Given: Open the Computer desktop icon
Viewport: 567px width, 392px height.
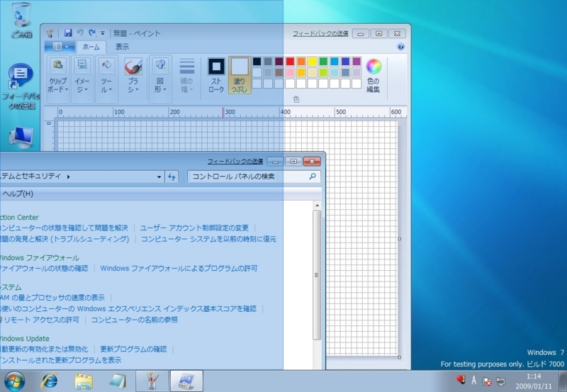Looking at the screenshot, I should [21, 138].
